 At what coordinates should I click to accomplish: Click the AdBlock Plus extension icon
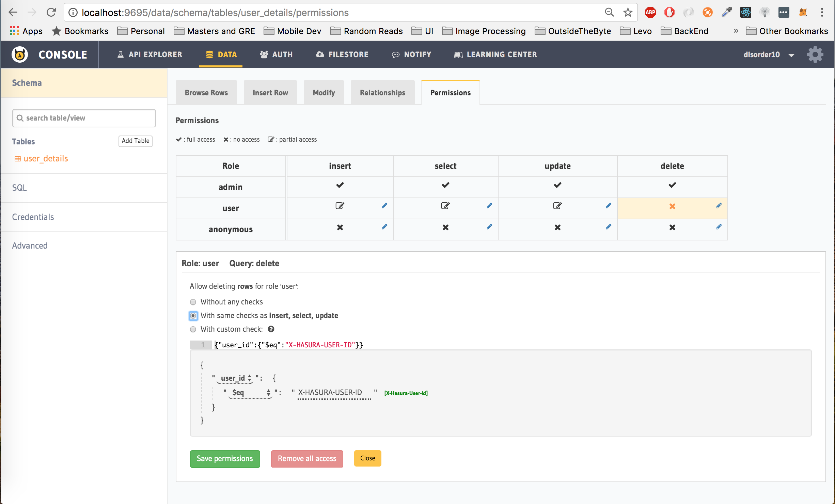650,13
